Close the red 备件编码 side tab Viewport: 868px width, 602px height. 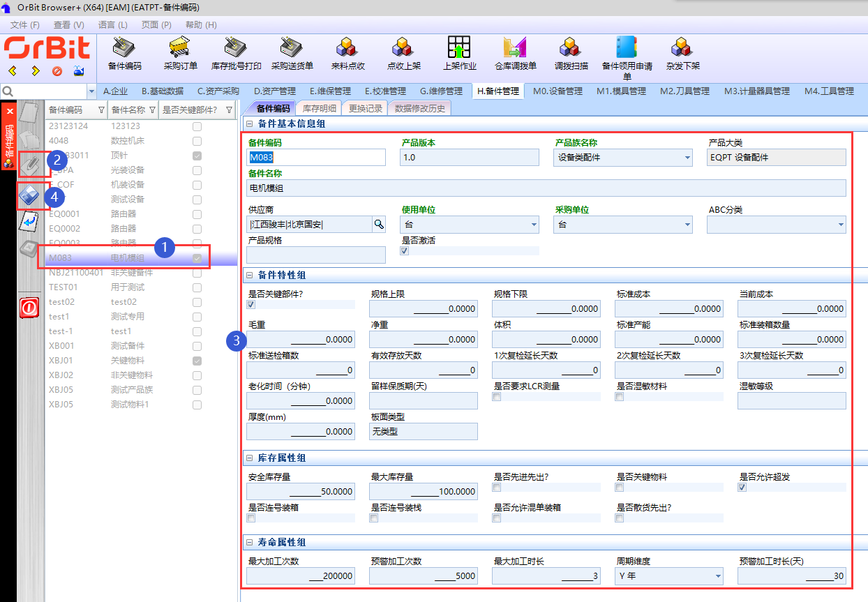(10, 111)
